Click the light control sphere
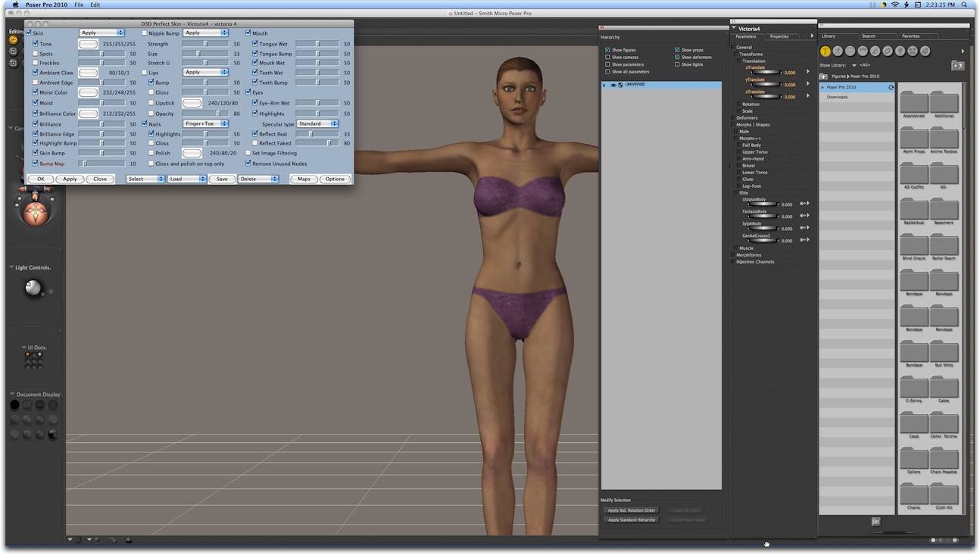This screenshot has height=555, width=980. pos(33,288)
